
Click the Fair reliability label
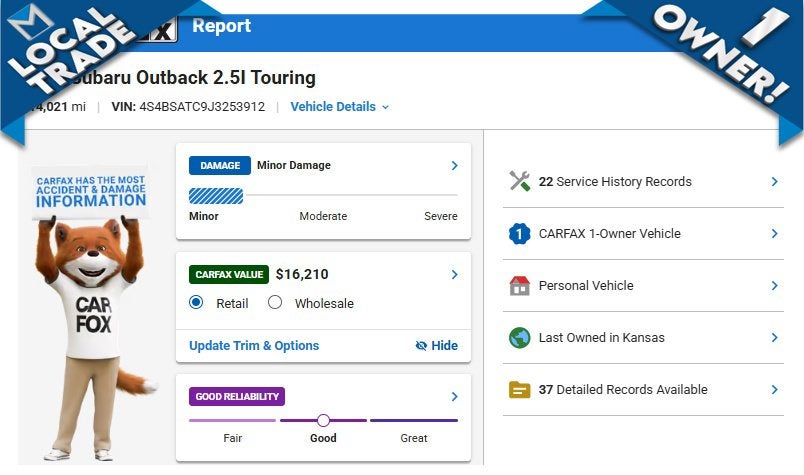pos(232,438)
